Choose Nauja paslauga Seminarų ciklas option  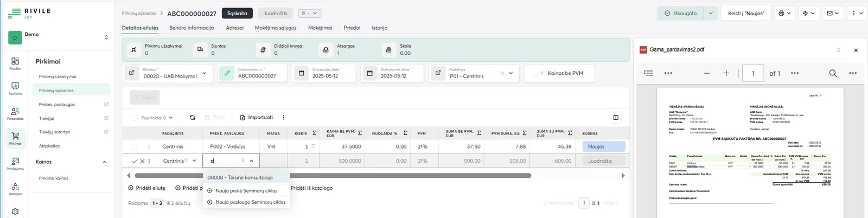(246, 202)
